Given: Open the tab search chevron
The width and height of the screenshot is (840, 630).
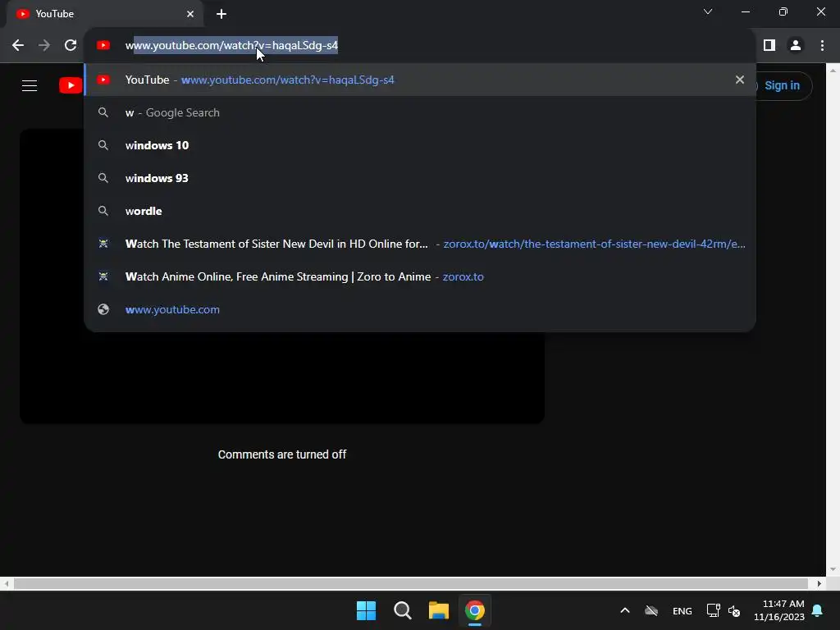Looking at the screenshot, I should coord(708,11).
